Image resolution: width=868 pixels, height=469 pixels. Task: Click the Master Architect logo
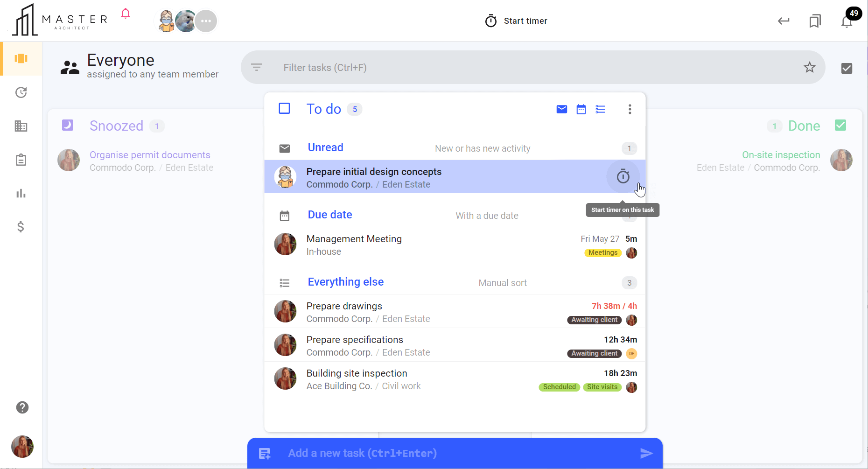click(60, 20)
